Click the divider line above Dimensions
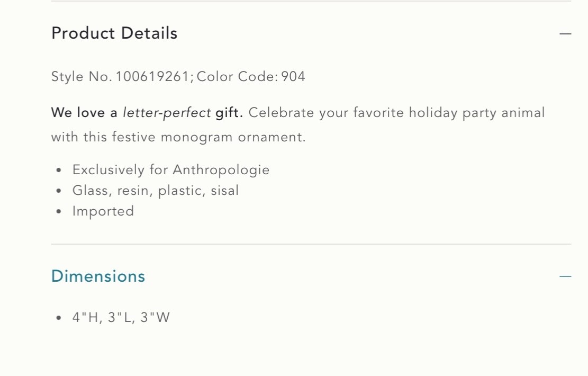The image size is (588, 376). [311, 244]
